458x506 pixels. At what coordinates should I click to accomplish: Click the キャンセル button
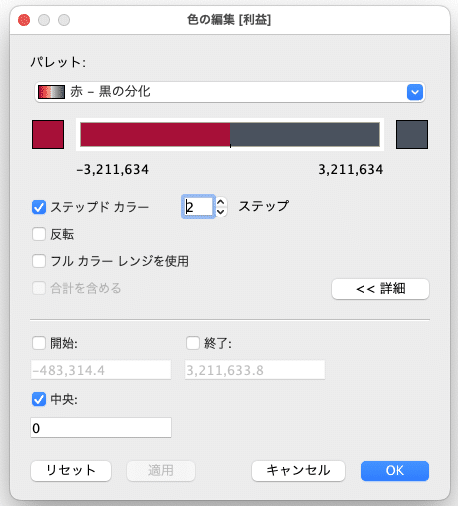pos(298,471)
